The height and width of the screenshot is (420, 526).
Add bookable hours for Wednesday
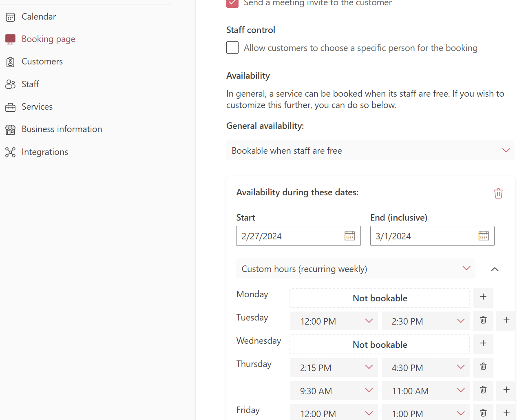click(483, 344)
